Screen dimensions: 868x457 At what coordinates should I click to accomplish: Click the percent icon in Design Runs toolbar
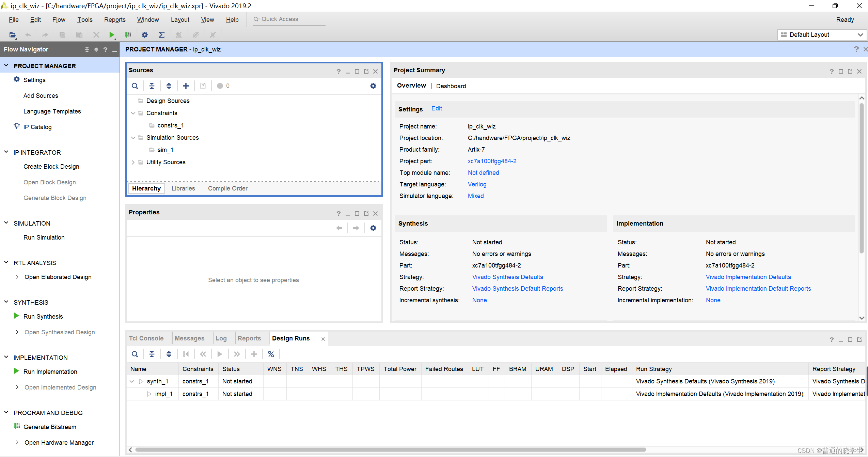click(x=271, y=354)
